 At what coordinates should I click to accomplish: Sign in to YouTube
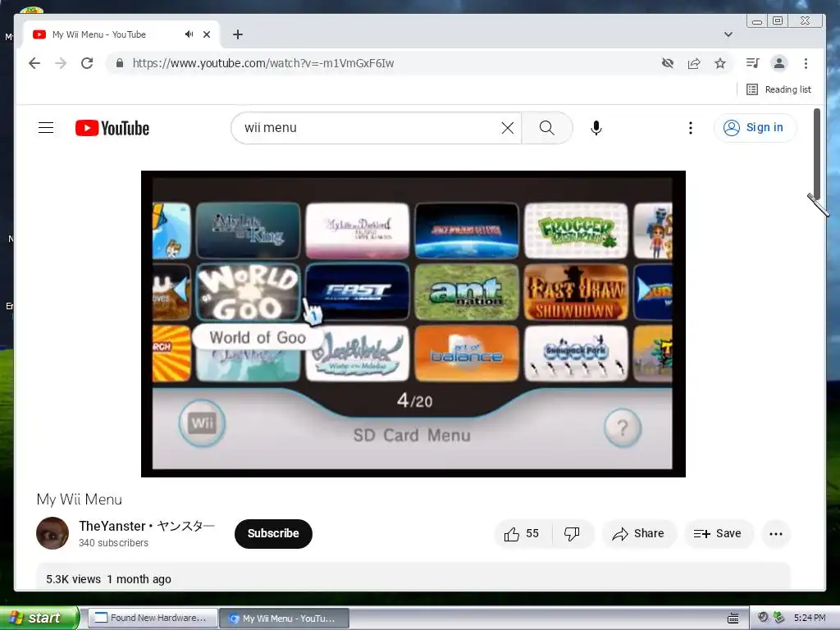(755, 127)
